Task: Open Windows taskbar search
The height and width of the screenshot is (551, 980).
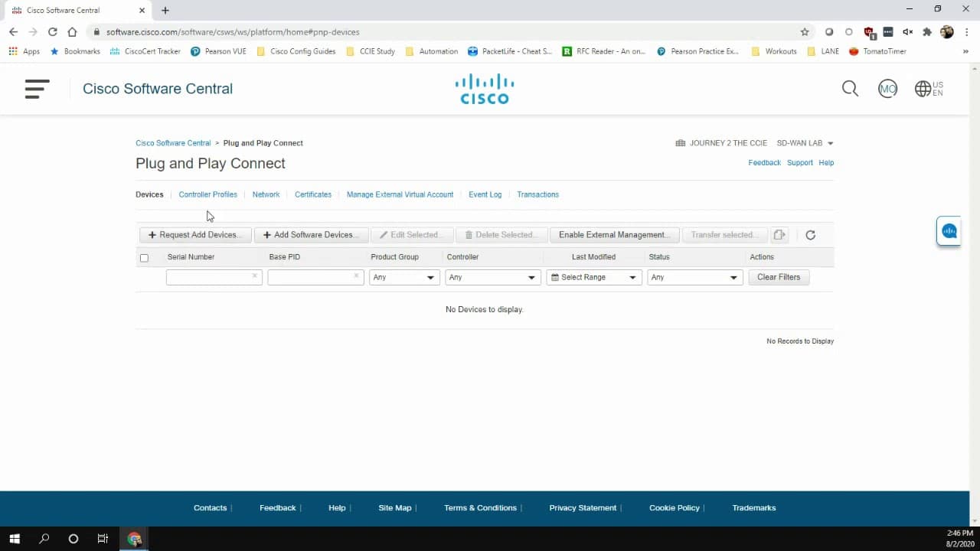Action: pos(44,539)
